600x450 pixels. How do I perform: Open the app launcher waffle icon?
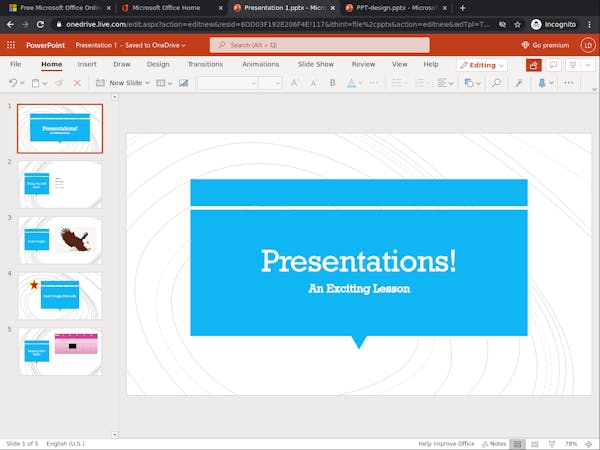(11, 45)
